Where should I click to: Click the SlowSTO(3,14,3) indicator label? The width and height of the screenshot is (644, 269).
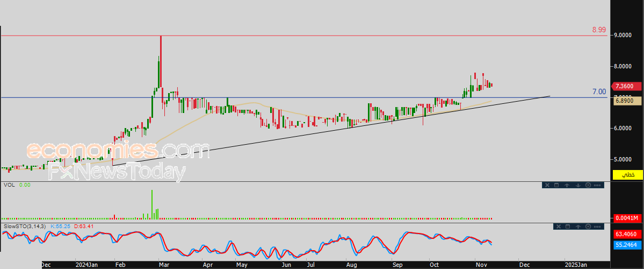(25, 226)
